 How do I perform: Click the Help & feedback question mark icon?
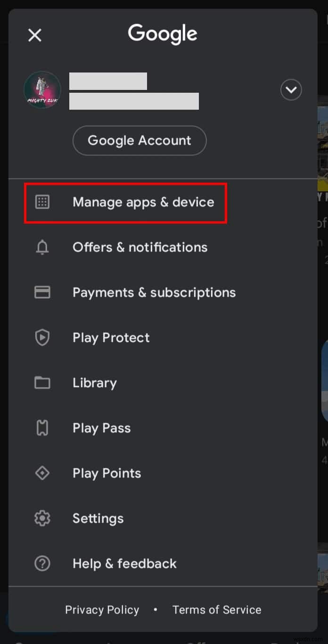(x=42, y=563)
